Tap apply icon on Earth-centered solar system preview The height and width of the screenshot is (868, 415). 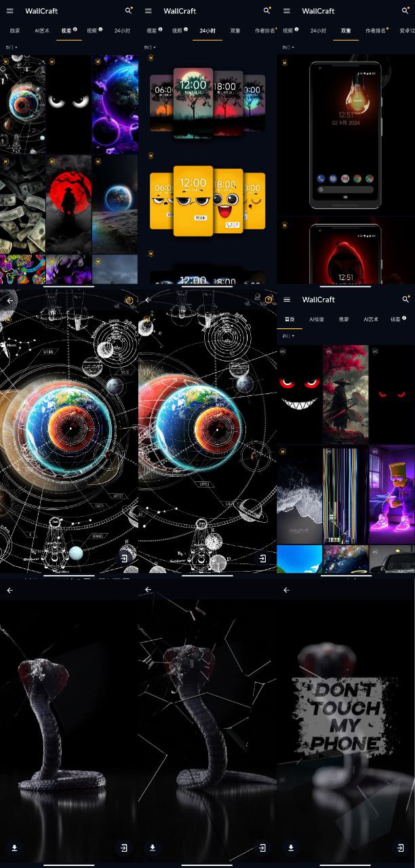124,559
